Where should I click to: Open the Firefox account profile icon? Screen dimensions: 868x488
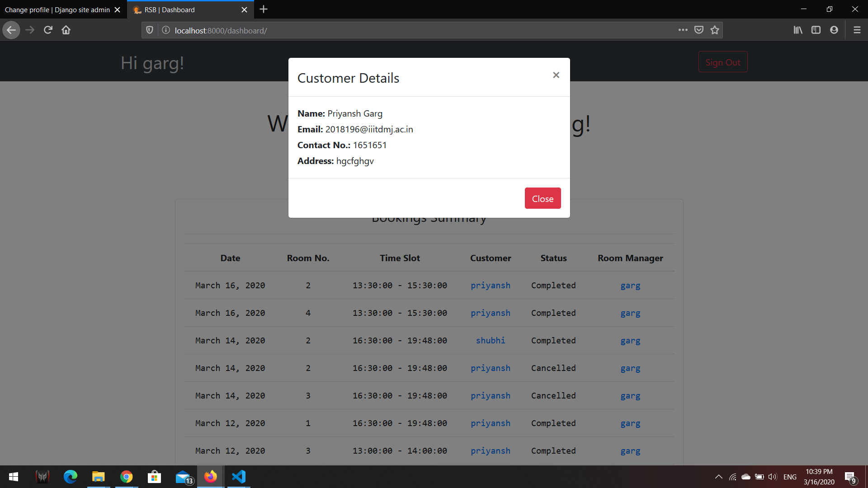point(834,30)
